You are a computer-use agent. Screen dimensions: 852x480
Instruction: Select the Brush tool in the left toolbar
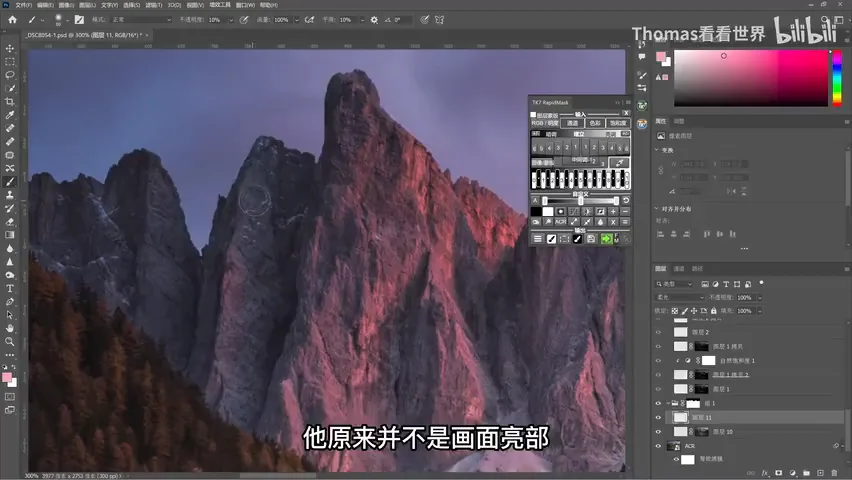(10, 182)
